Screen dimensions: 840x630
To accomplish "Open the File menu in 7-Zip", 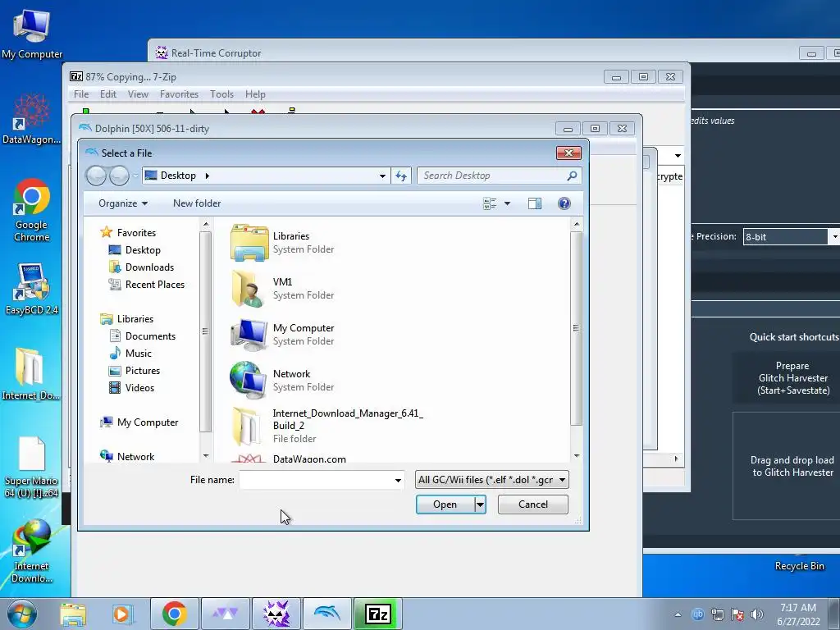I will tap(81, 94).
